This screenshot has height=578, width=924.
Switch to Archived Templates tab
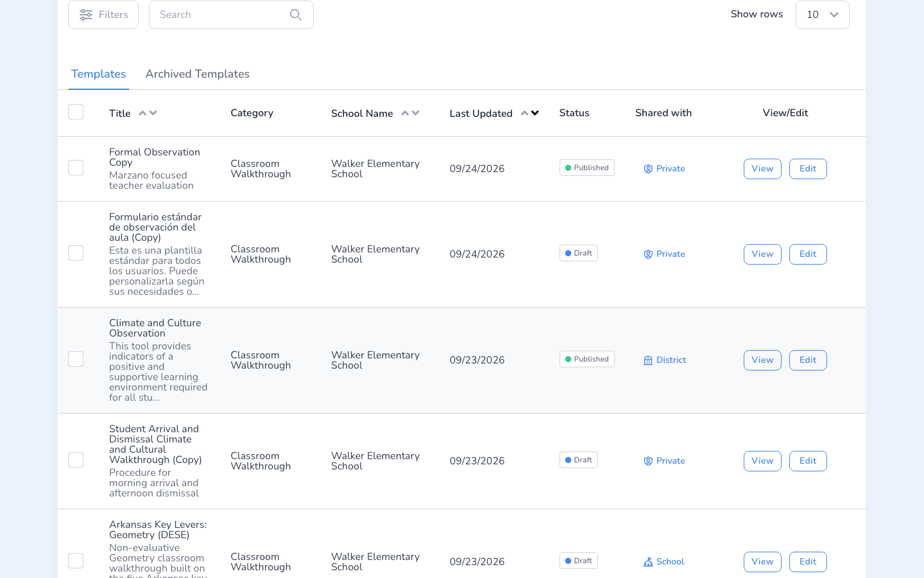tap(198, 74)
